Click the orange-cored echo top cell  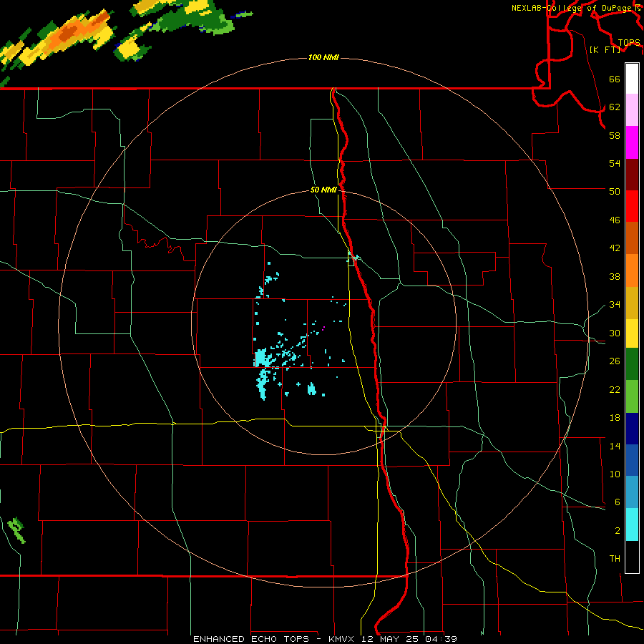[x=66, y=35]
